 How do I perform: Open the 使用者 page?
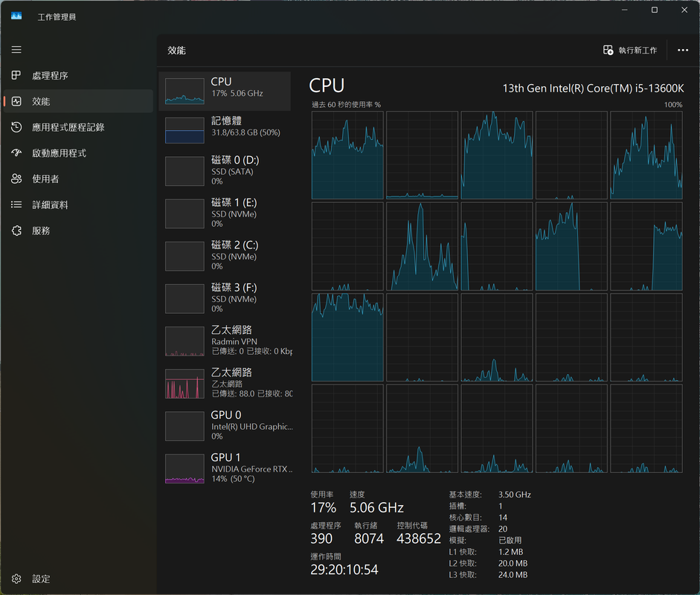[77, 179]
